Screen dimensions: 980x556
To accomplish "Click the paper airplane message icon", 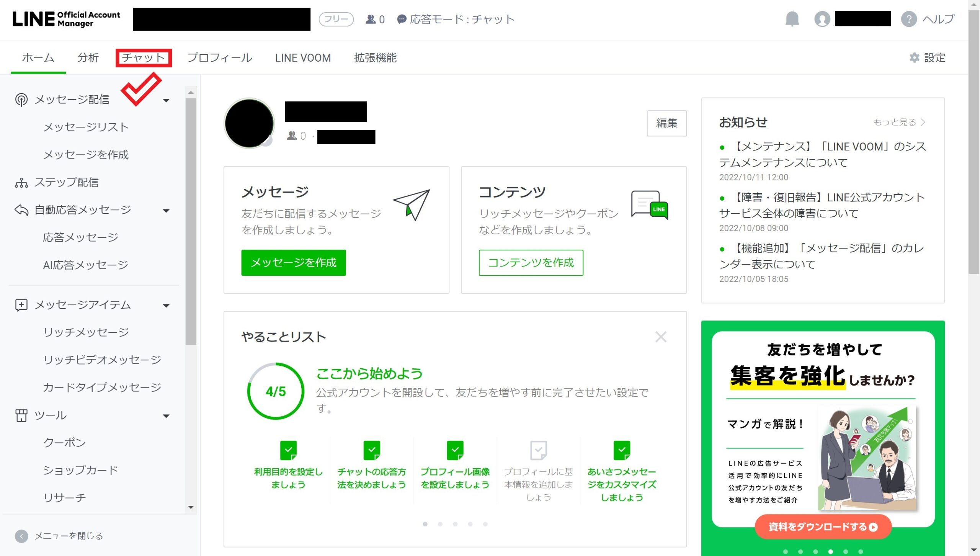I will pos(412,204).
